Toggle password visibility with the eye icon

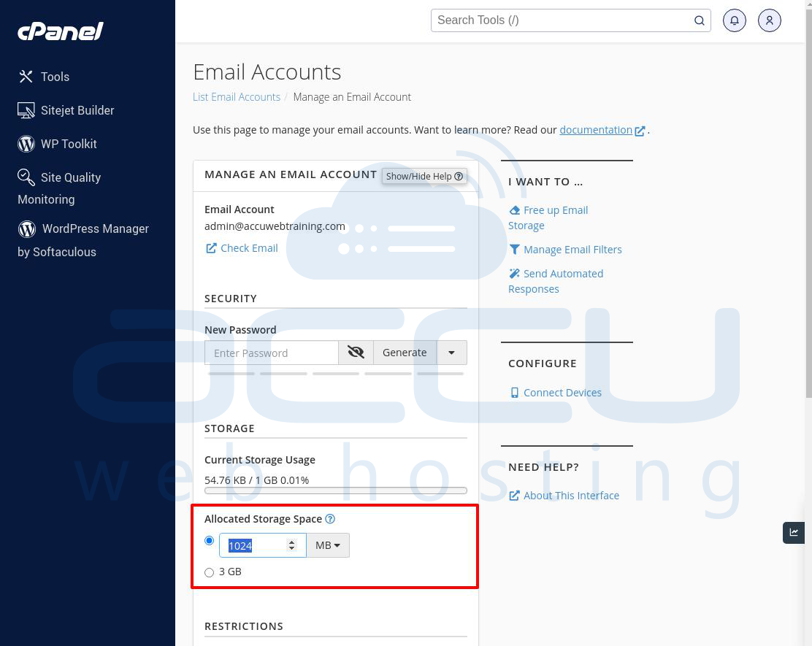pos(356,352)
